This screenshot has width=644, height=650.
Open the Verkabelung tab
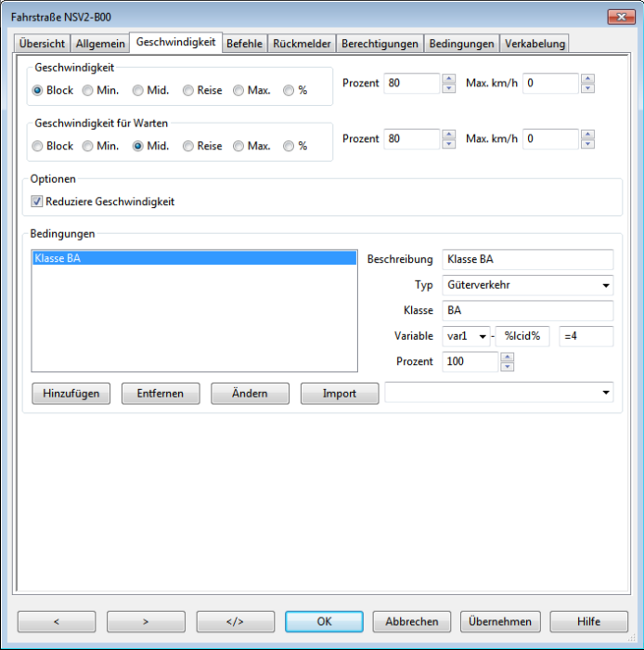click(x=534, y=44)
